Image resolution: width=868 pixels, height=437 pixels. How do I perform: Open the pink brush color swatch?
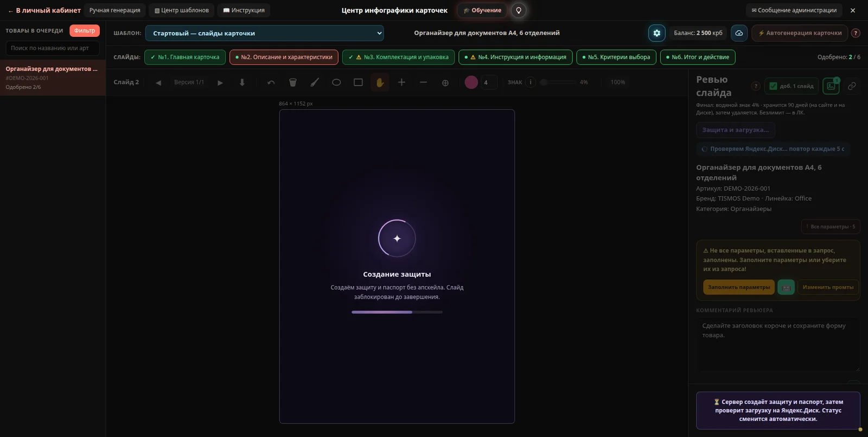(x=471, y=82)
